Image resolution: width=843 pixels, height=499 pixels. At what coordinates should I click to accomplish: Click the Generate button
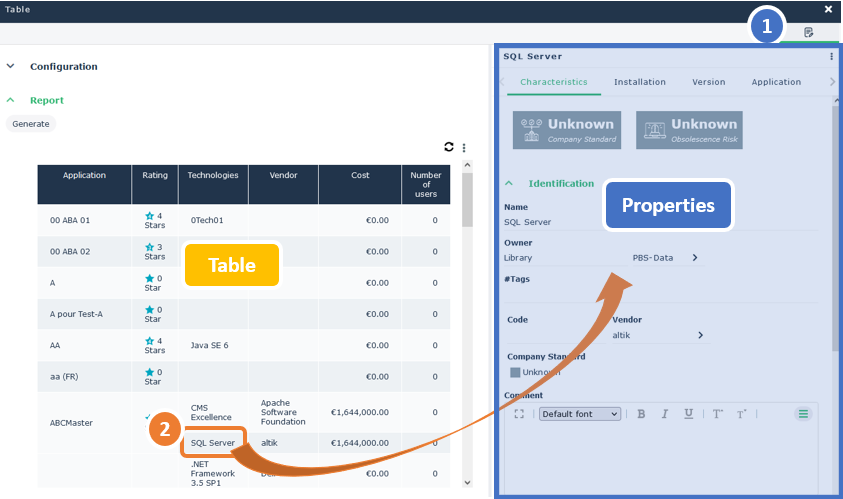tap(31, 124)
